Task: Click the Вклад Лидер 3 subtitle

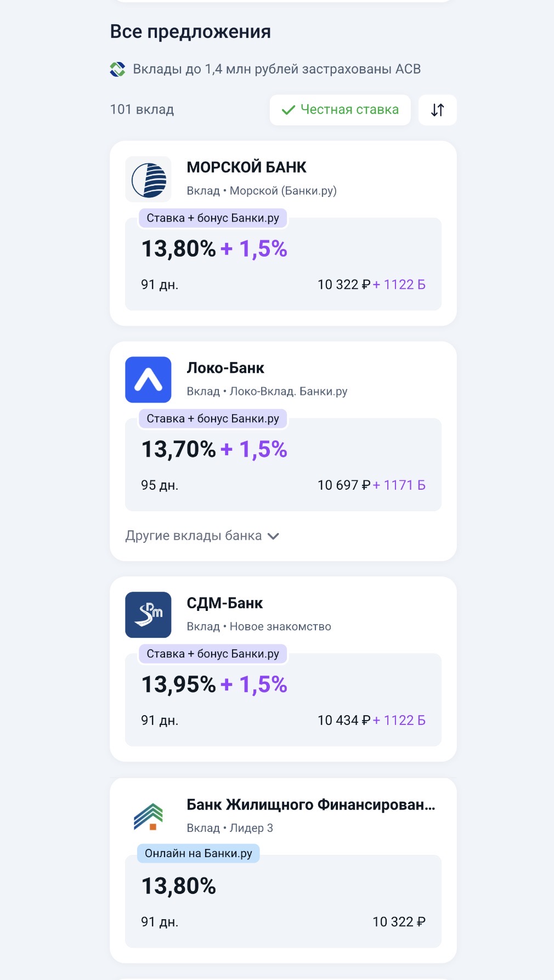Action: (230, 828)
